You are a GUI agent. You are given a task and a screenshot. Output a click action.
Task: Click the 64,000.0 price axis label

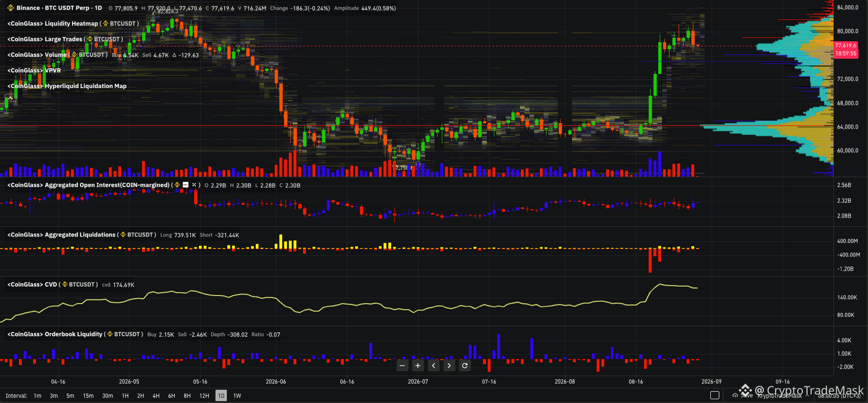pos(848,127)
